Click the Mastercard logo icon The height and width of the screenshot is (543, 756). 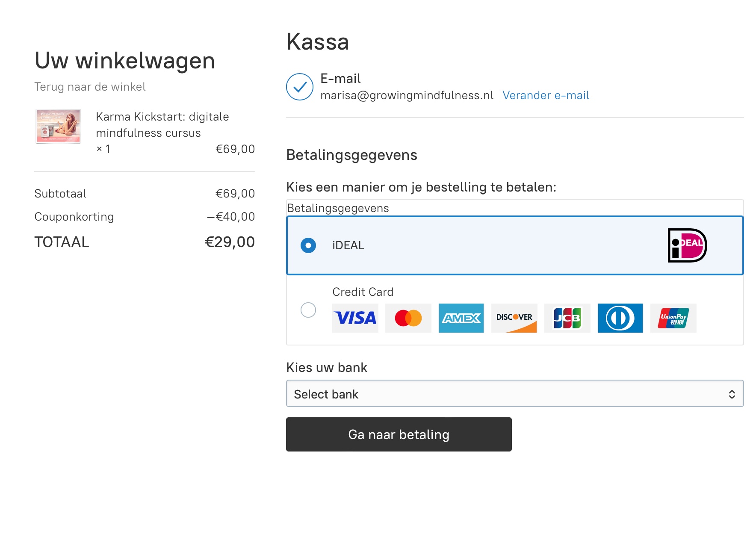click(408, 318)
